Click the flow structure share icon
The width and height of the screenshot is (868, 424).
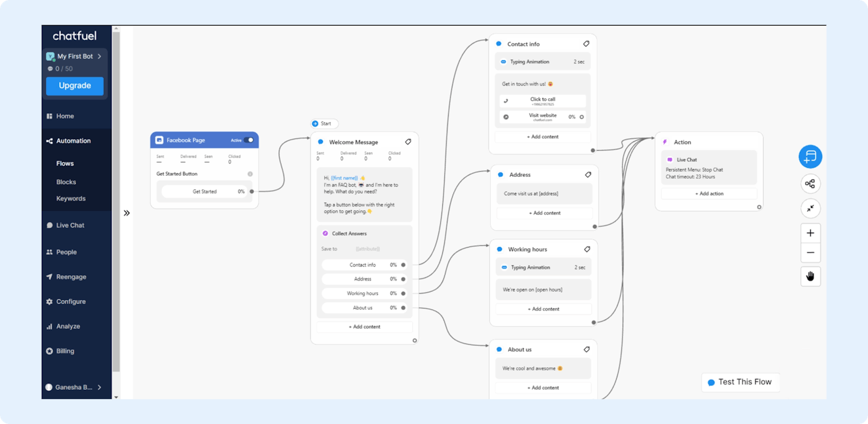(x=810, y=184)
